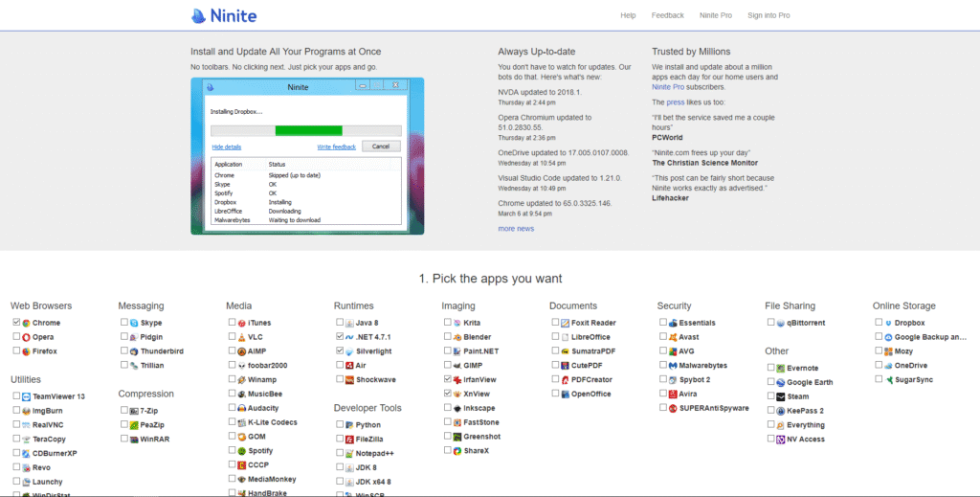Click the Chrome browser icon
This screenshot has height=497, width=980.
(26, 324)
